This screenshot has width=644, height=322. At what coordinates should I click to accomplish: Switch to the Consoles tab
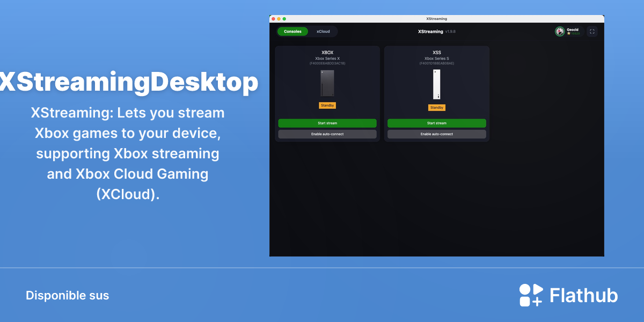[292, 32]
